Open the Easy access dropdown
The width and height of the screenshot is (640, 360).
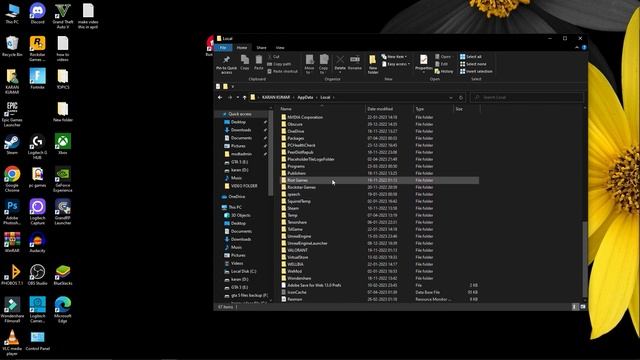pos(396,64)
